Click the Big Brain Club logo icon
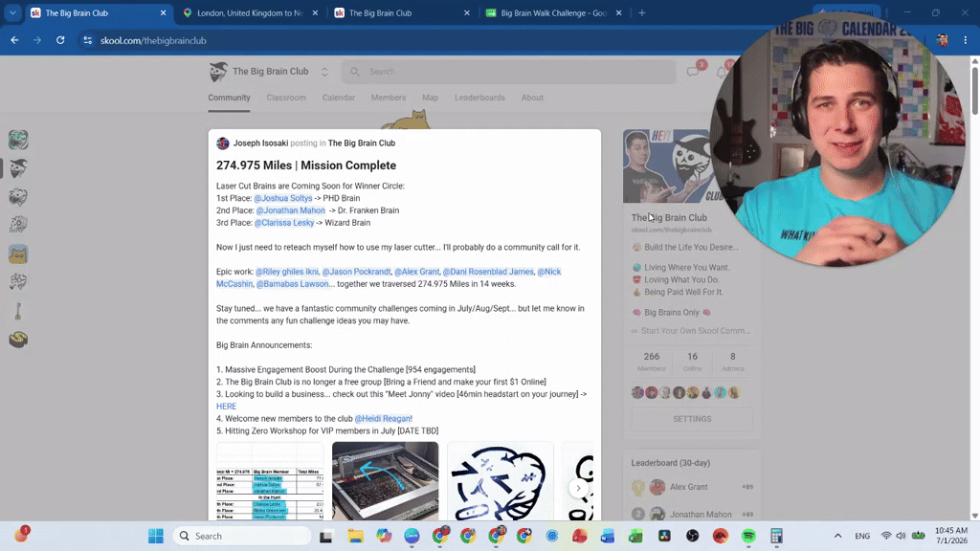This screenshot has width=980, height=551. 218,72
